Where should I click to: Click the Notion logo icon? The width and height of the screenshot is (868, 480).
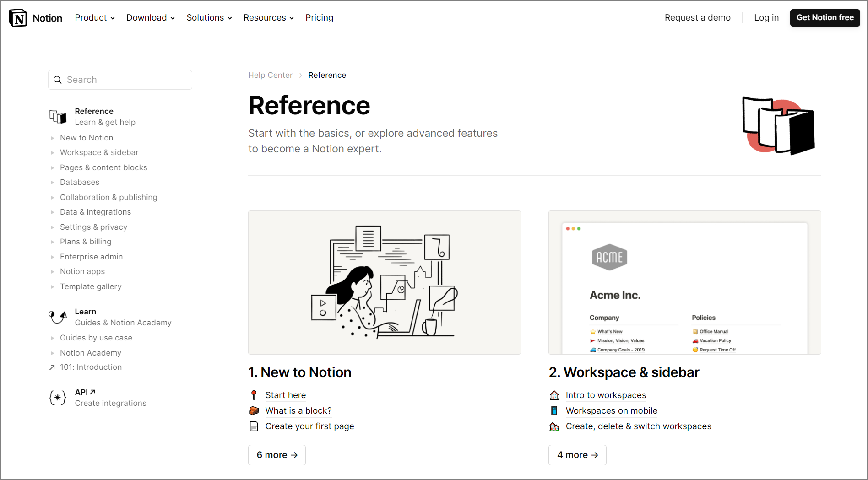click(x=18, y=18)
